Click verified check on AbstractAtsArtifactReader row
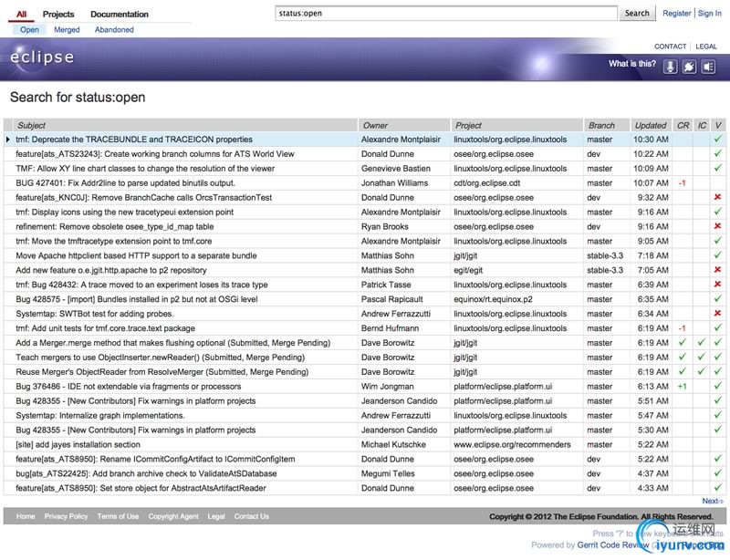The height and width of the screenshot is (560, 730). [x=718, y=487]
